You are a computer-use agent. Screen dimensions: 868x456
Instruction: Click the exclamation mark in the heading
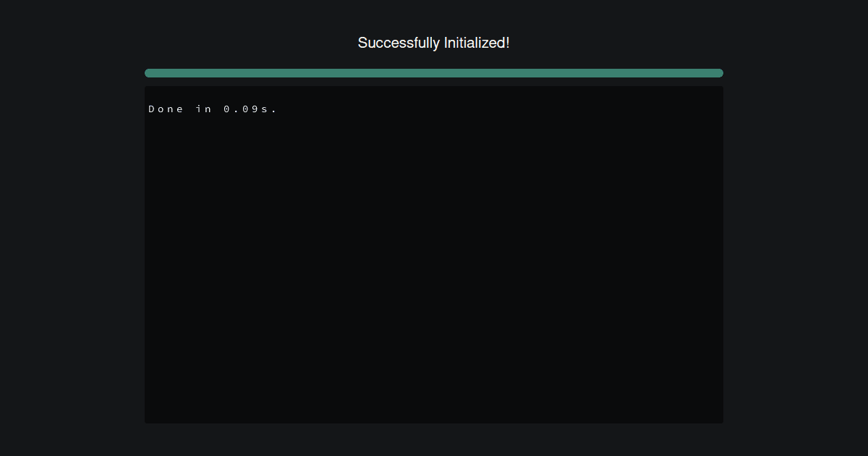point(508,43)
